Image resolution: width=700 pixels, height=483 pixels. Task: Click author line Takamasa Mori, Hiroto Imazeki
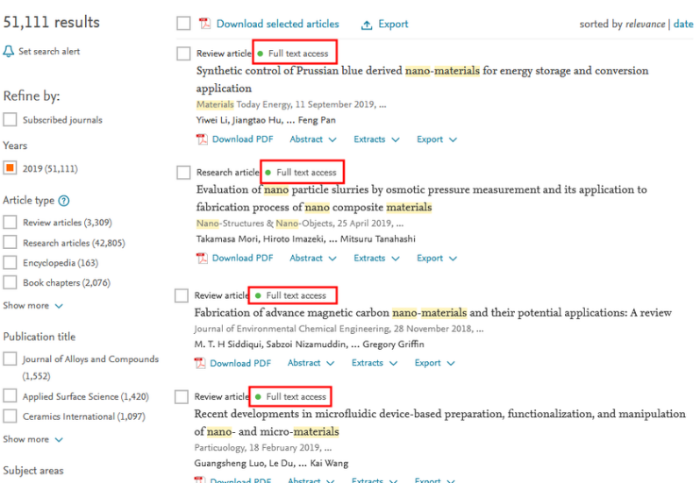pos(306,239)
